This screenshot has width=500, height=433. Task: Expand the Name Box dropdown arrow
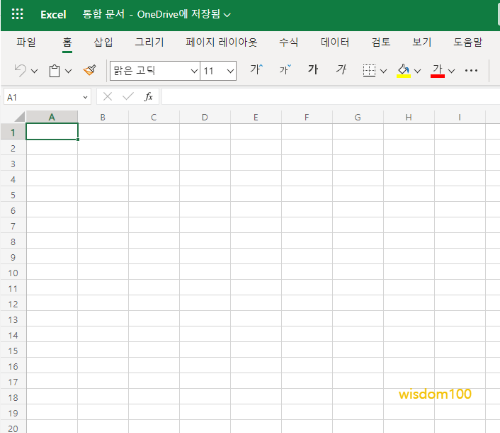(x=85, y=97)
